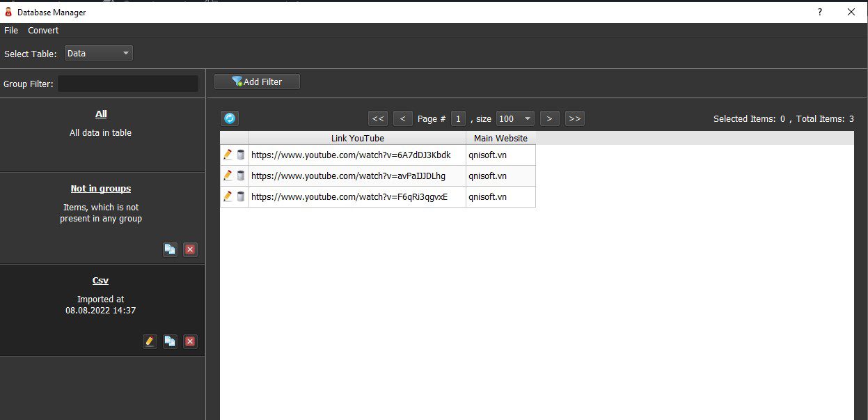
Task: Copy the Not in groups group
Action: coord(170,249)
